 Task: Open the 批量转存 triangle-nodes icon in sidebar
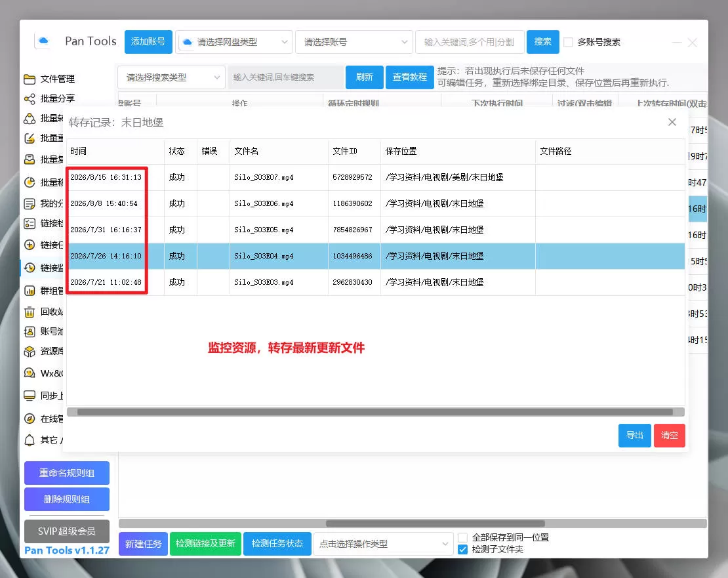[30, 119]
